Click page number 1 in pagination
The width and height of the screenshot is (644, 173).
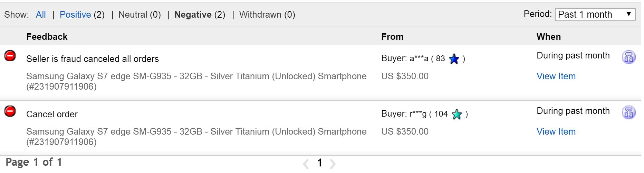click(x=320, y=163)
